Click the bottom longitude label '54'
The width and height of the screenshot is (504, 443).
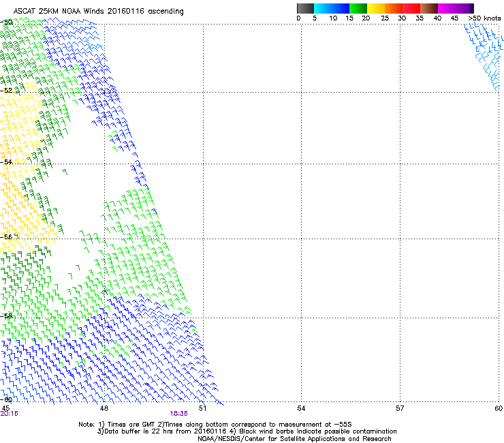(x=301, y=408)
